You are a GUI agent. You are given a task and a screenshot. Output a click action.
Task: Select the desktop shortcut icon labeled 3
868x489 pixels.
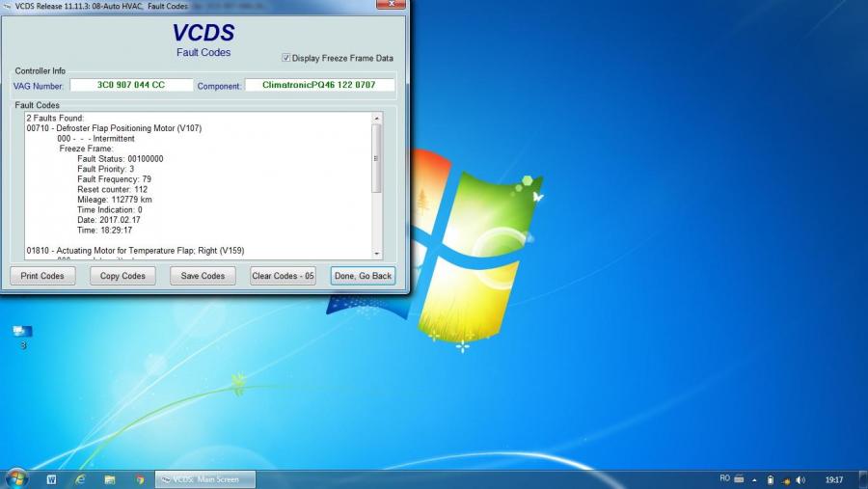[x=22, y=334]
